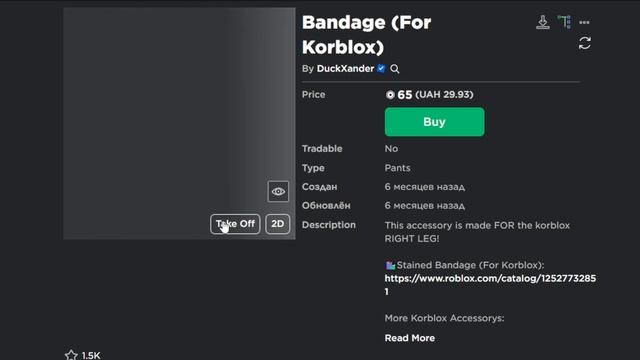This screenshot has height=360, width=640.
Task: Click the download icon near the title
Action: tap(542, 22)
